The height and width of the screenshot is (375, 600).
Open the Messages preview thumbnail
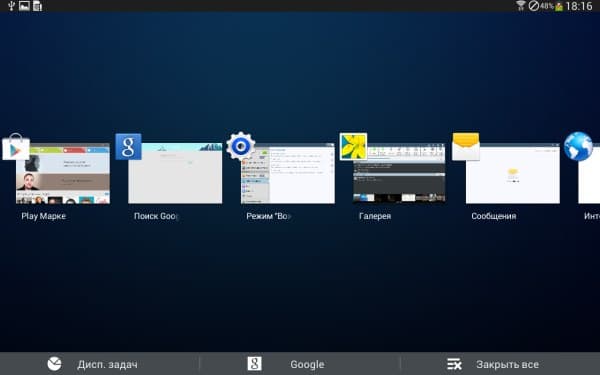513,174
